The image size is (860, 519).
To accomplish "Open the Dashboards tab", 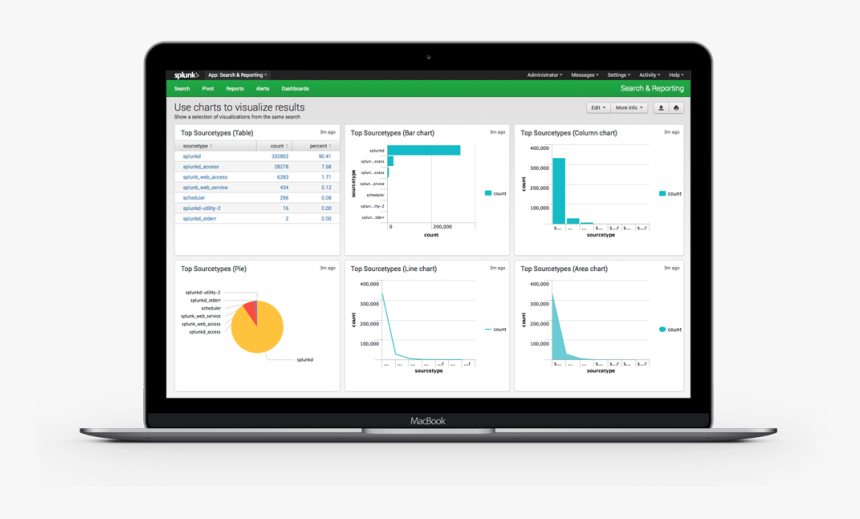I will click(295, 89).
